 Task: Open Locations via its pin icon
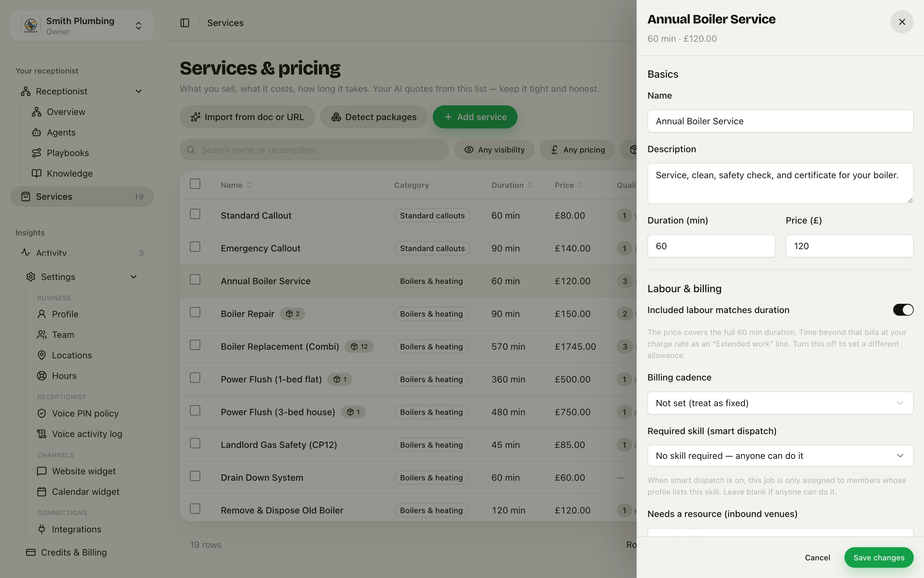click(42, 355)
